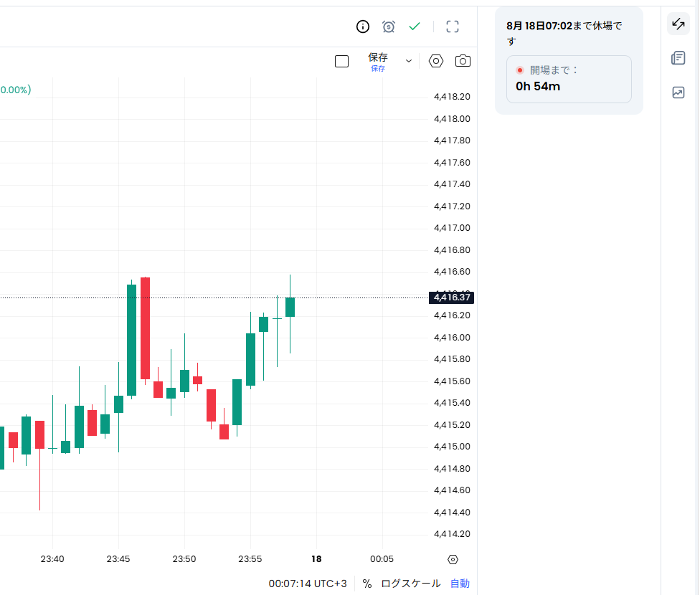Expand the 保存 dropdown arrow
The image size is (700, 595).
[409, 61]
